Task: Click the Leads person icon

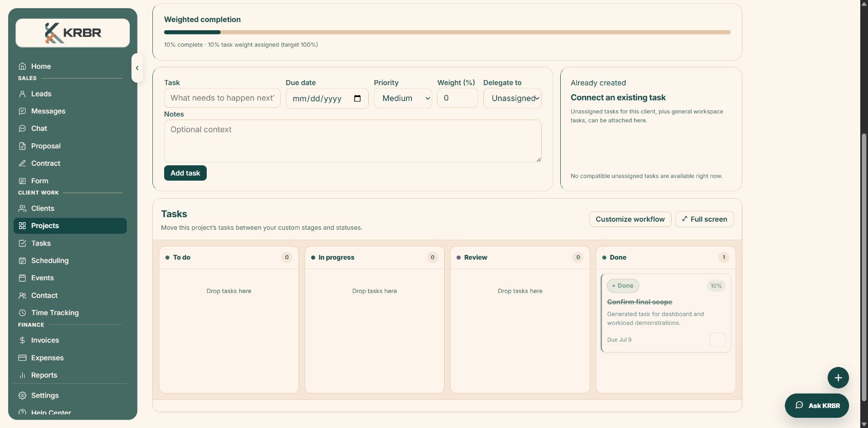Action: (x=22, y=94)
